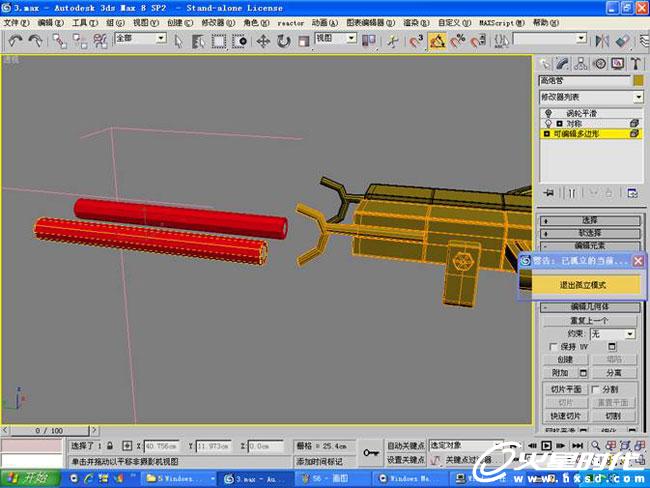Click the Align tool icon

point(623,41)
